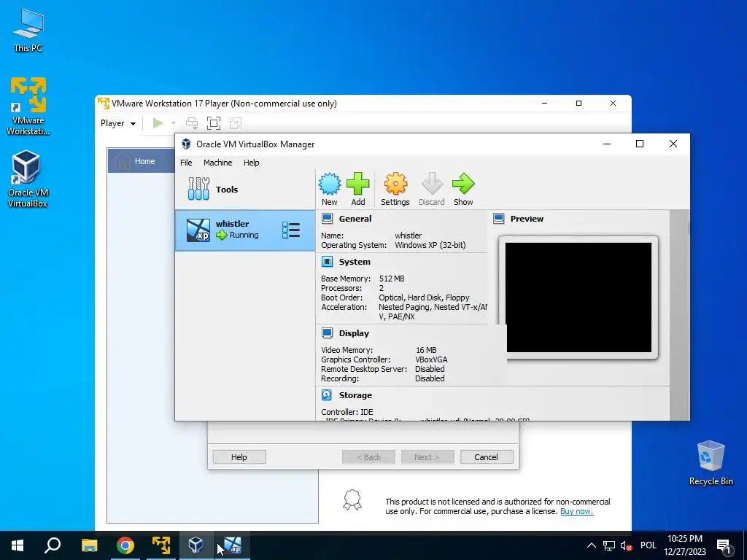Image resolution: width=747 pixels, height=560 pixels.
Task: Click VMware full screen mode icon
Action: [214, 123]
